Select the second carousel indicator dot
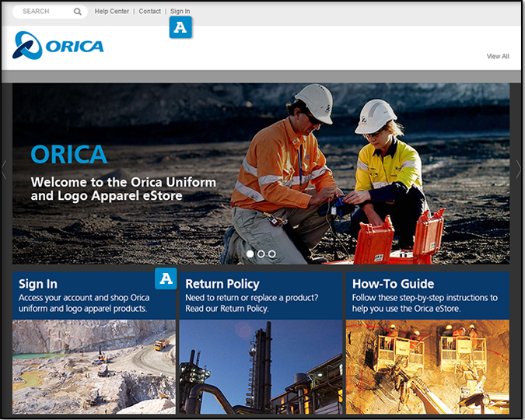 [261, 254]
